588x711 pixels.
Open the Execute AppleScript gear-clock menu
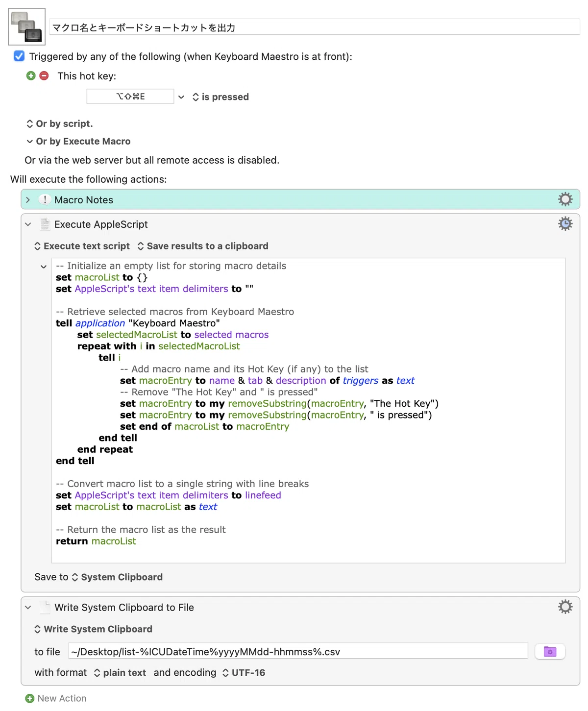point(565,223)
